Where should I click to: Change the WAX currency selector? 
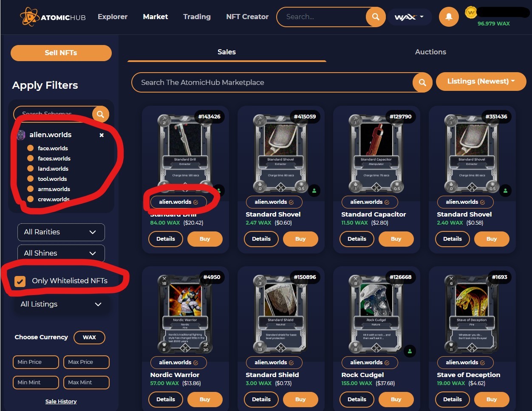[x=89, y=337]
